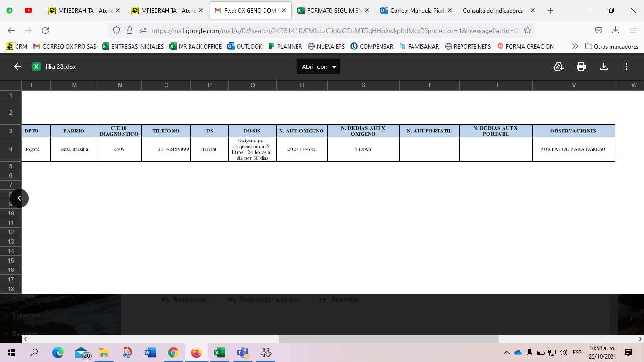This screenshot has height=362, width=644.
Task: Select row header 4
Action: click(x=11, y=149)
